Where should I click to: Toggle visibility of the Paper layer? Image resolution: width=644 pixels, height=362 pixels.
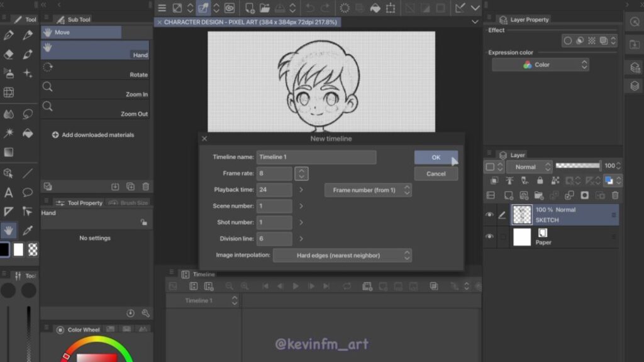(x=489, y=237)
